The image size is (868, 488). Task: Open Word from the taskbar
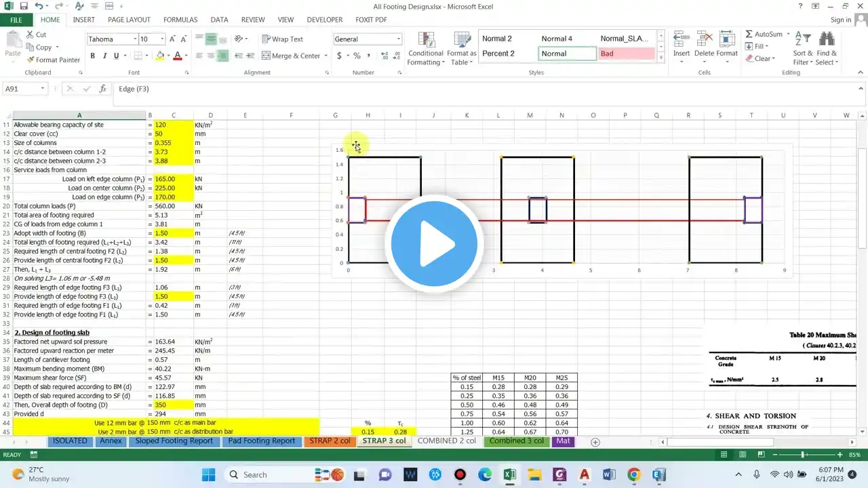pos(608,474)
